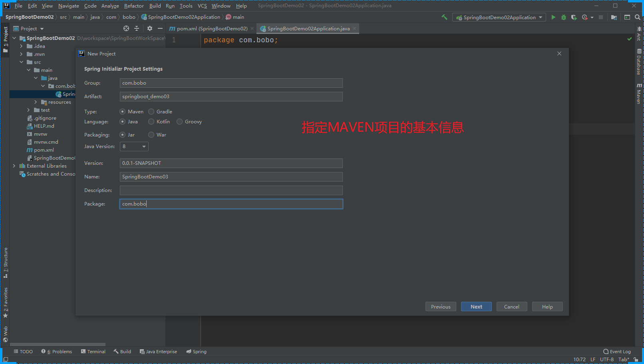
Task: Open the Spring tool window
Action: (196, 352)
